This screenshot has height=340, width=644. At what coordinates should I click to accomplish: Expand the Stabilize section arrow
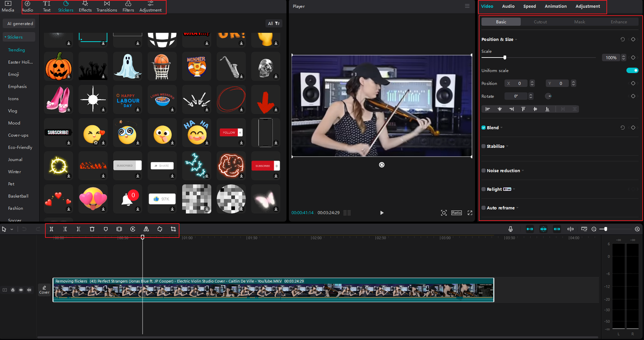pos(507,146)
